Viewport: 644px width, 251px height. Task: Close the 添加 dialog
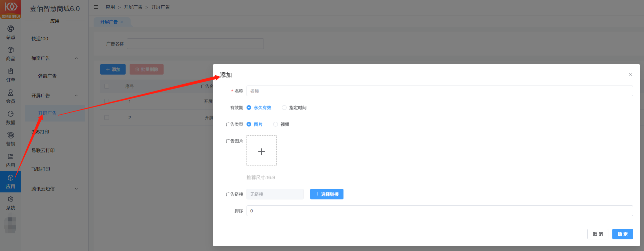tap(631, 75)
